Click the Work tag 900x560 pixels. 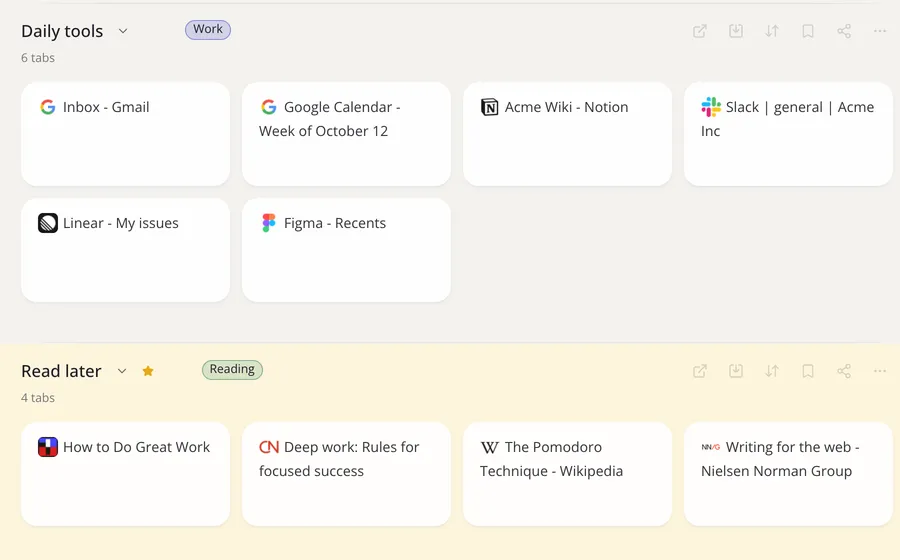[208, 30]
